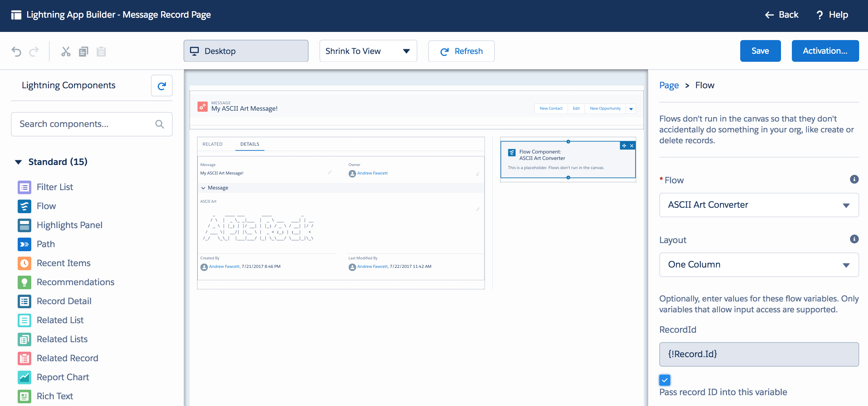Screen dimensions: 868x406
Task: Open the Activation dialog
Action: click(x=825, y=51)
